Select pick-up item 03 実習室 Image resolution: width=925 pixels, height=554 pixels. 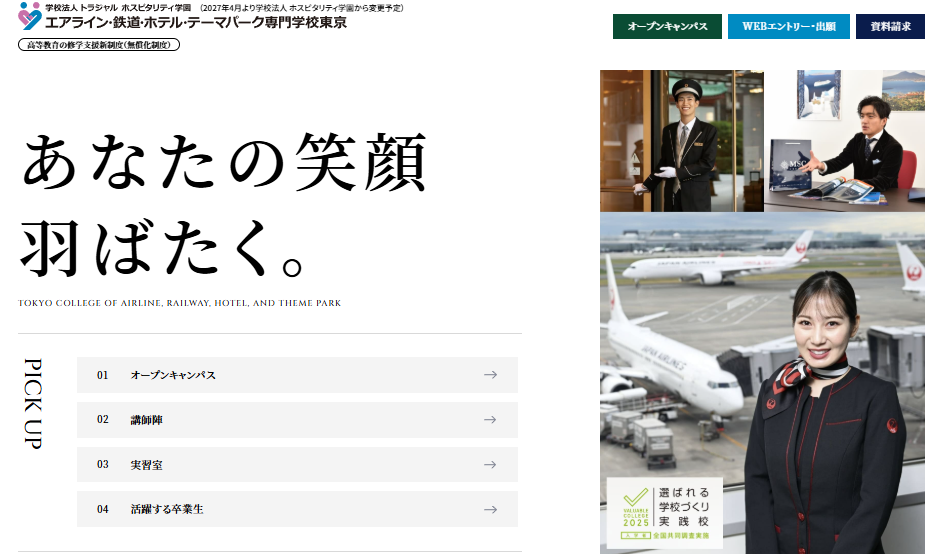click(297, 464)
